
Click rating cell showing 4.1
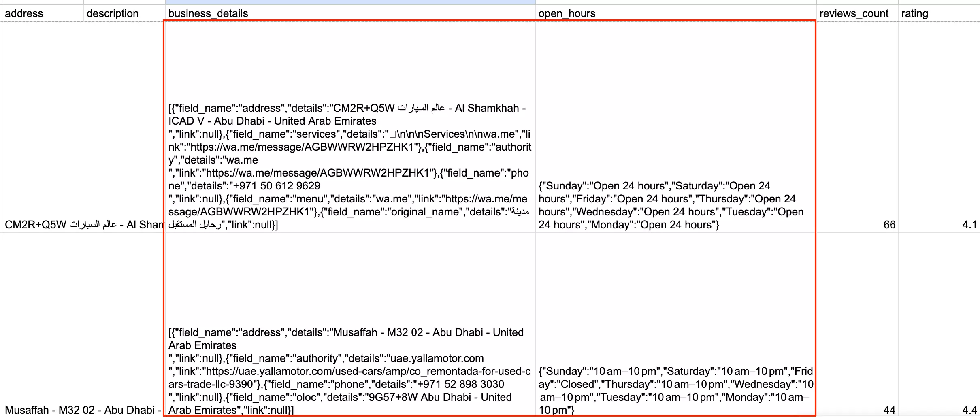coord(939,127)
